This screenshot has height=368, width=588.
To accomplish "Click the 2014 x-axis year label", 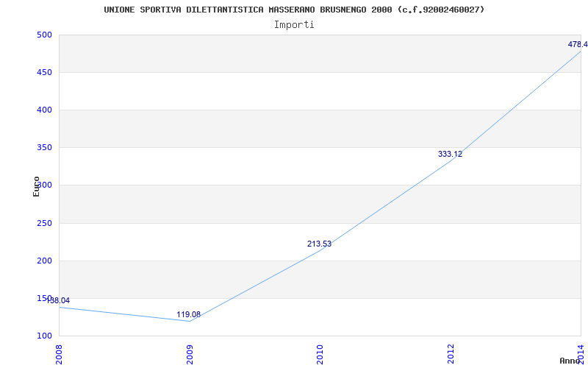I will pos(581,355).
